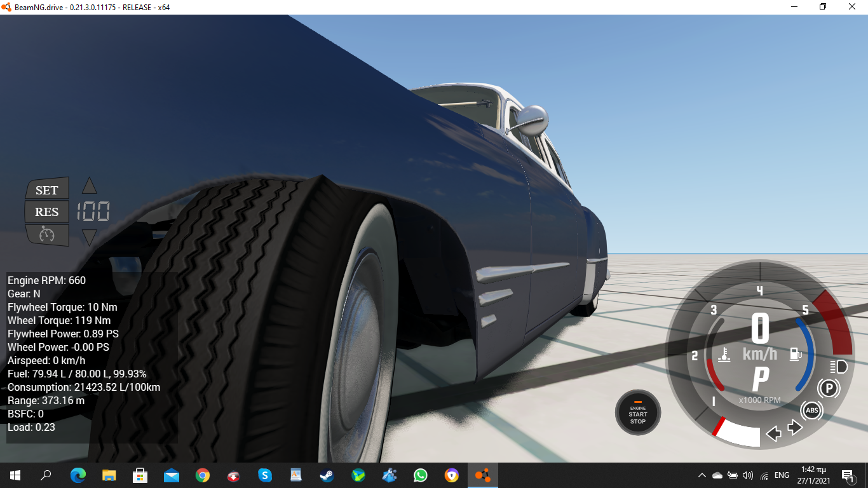Click the cruise target speed 100 display
Image resolution: width=868 pixels, height=488 pixels.
coord(93,212)
